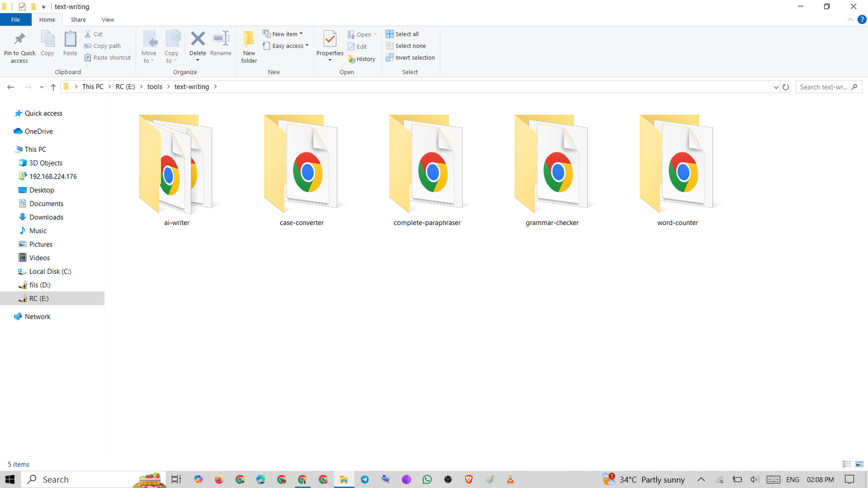Open the File menu tab
Image resolution: width=868 pixels, height=488 pixels.
16,20
